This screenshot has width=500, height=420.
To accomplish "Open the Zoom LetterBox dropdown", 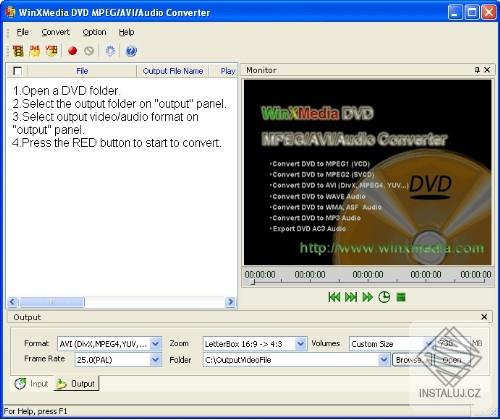I will (x=301, y=344).
